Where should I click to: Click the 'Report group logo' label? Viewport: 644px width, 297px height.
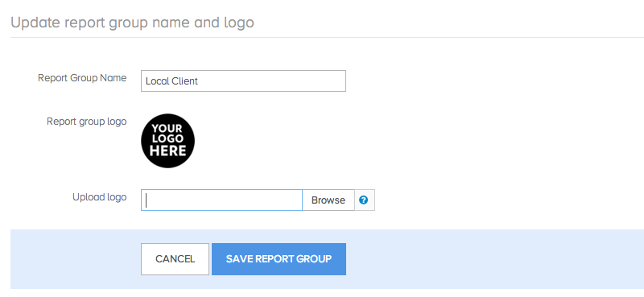[x=87, y=122]
